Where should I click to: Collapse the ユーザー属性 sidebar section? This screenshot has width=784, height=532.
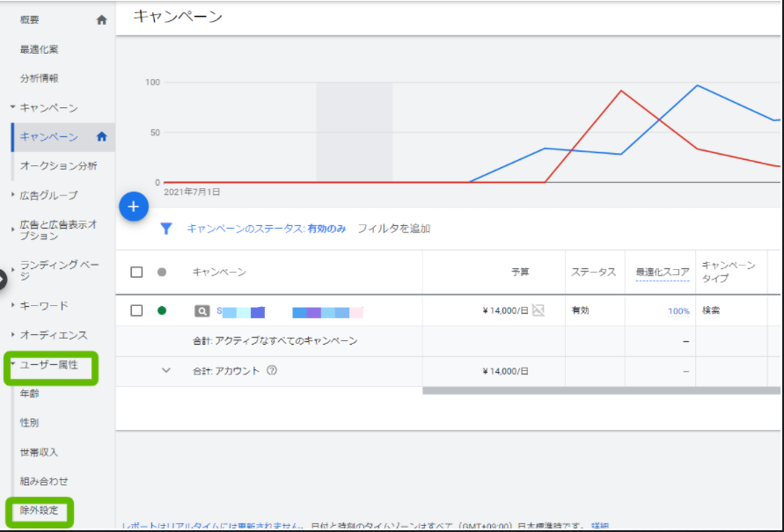[13, 364]
